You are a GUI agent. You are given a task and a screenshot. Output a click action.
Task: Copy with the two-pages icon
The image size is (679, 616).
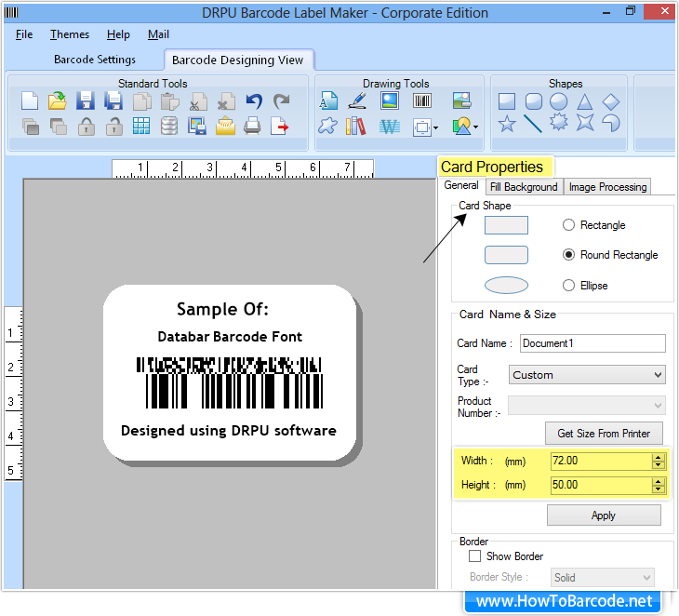[x=141, y=101]
